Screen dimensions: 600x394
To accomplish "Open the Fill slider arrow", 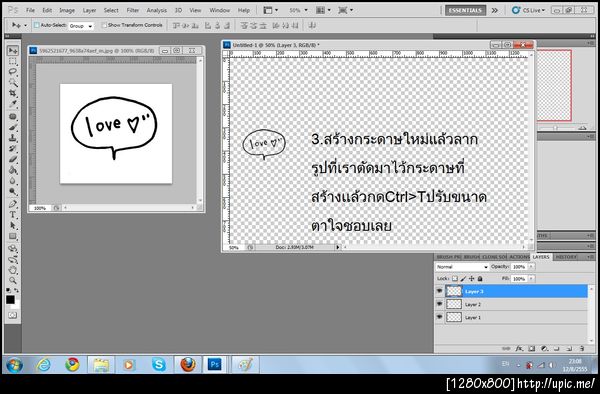I will (x=532, y=279).
